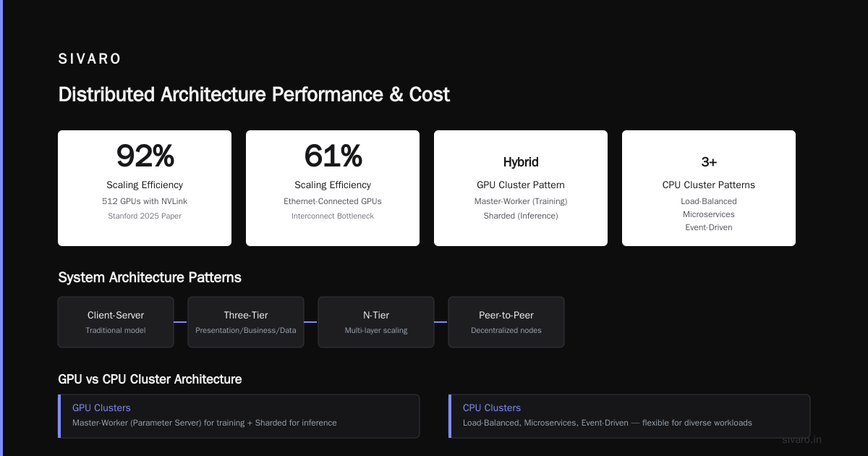This screenshot has height=456, width=868.
Task: Select 'Presentation/Business/Data' subtitle
Action: (246, 330)
